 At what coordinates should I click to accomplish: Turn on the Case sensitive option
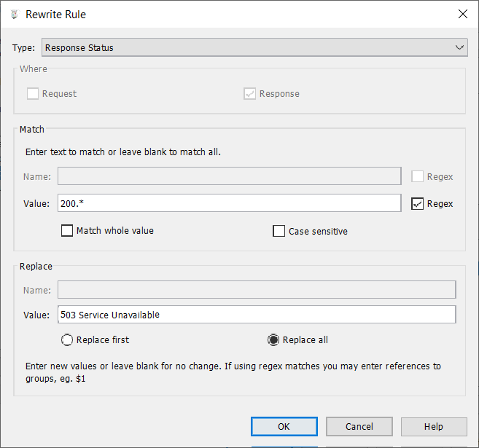coord(279,231)
